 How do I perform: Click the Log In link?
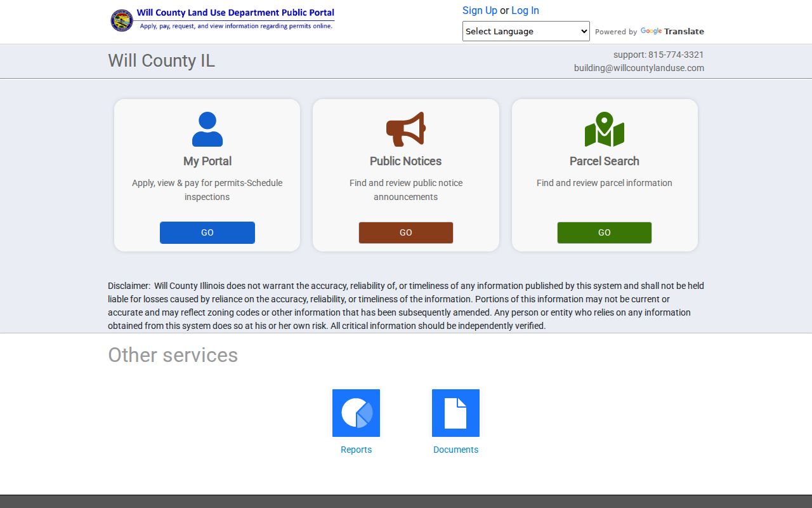[x=525, y=10]
